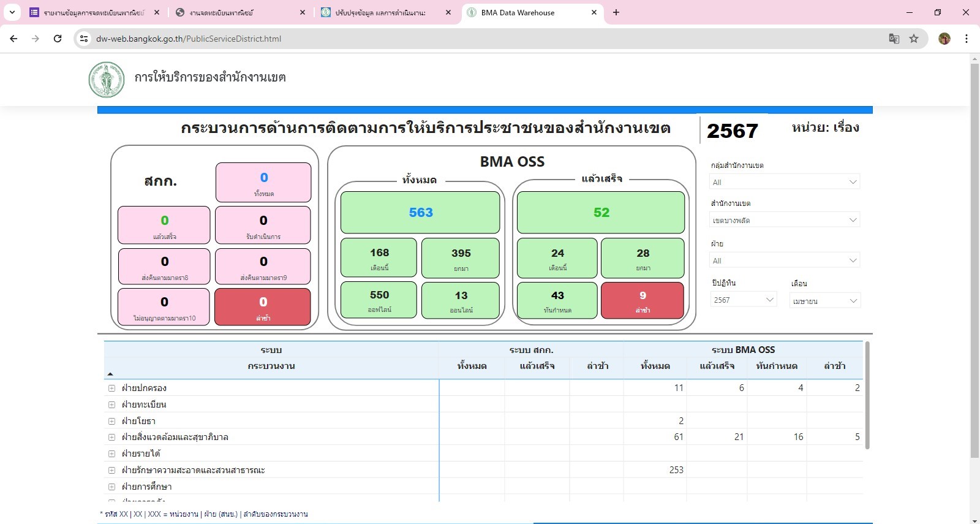Open กลุ่มสำนักงานเขต dropdown
The height and width of the screenshot is (524, 980).
785,182
